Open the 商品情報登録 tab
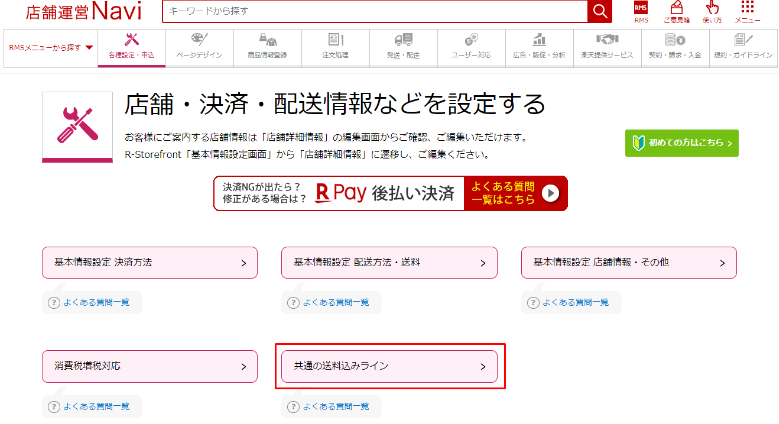The height and width of the screenshot is (424, 779). (267, 48)
